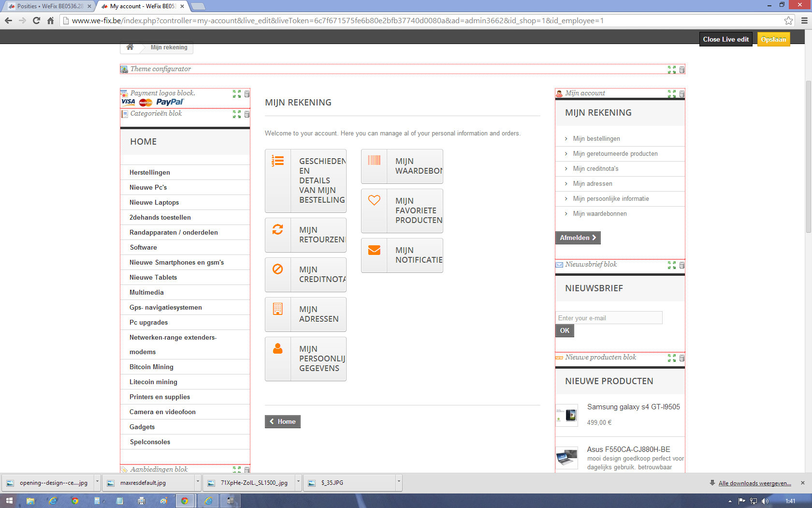Image resolution: width=812 pixels, height=508 pixels.
Task: Click the Asus F550CA laptop thumbnail
Action: pyautogui.click(x=567, y=458)
